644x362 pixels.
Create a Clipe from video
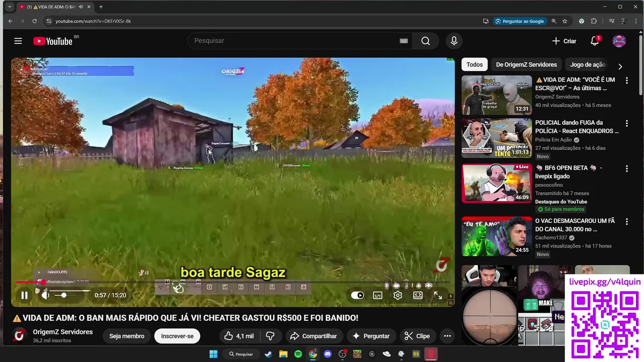(x=417, y=336)
